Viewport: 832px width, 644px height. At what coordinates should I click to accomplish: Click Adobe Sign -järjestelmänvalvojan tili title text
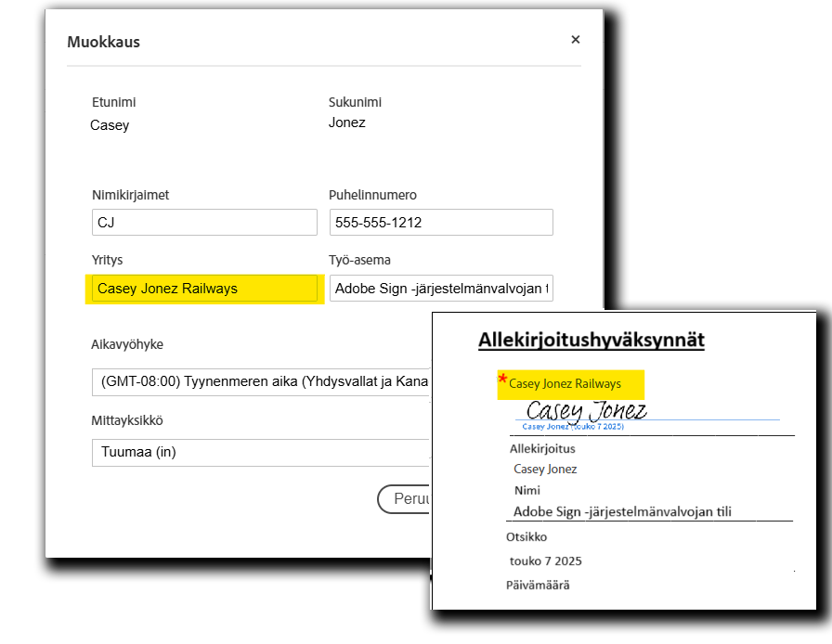click(622, 512)
